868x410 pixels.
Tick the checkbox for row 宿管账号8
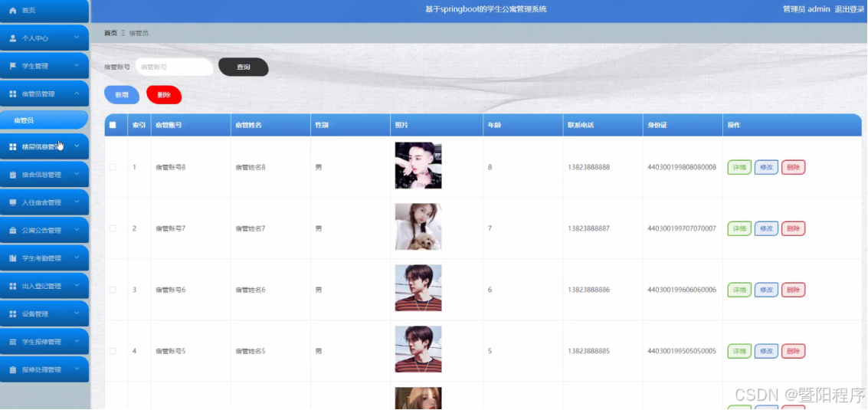click(x=113, y=167)
